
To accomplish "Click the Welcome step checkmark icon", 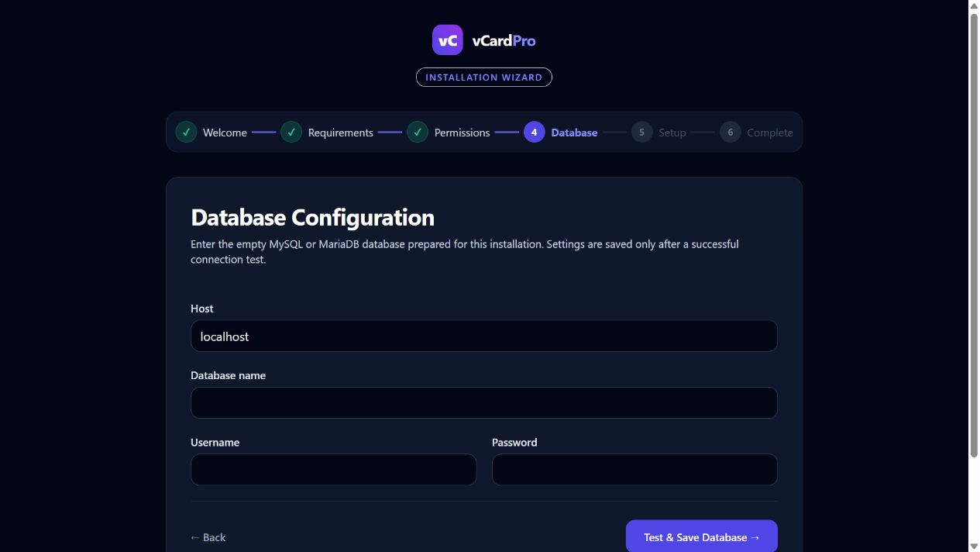I will (x=186, y=132).
